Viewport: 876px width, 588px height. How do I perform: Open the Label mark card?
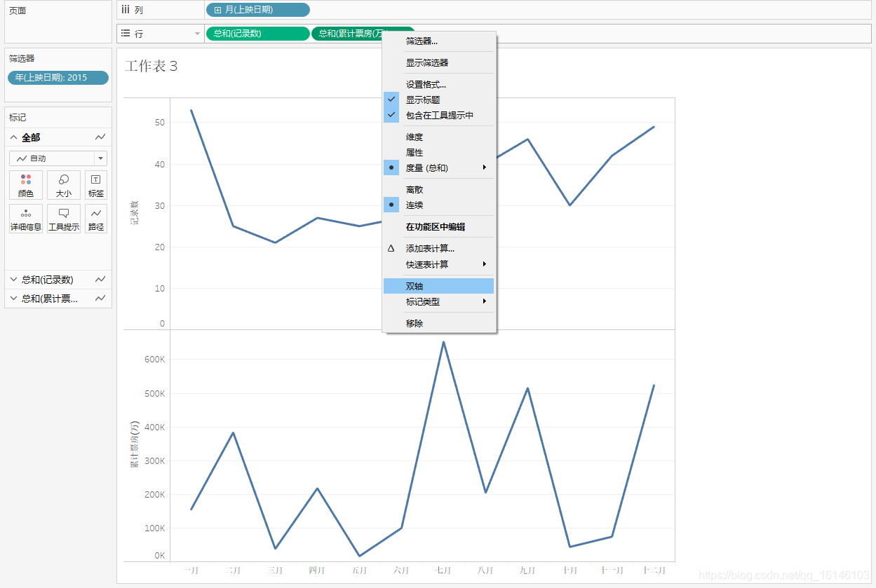96,185
